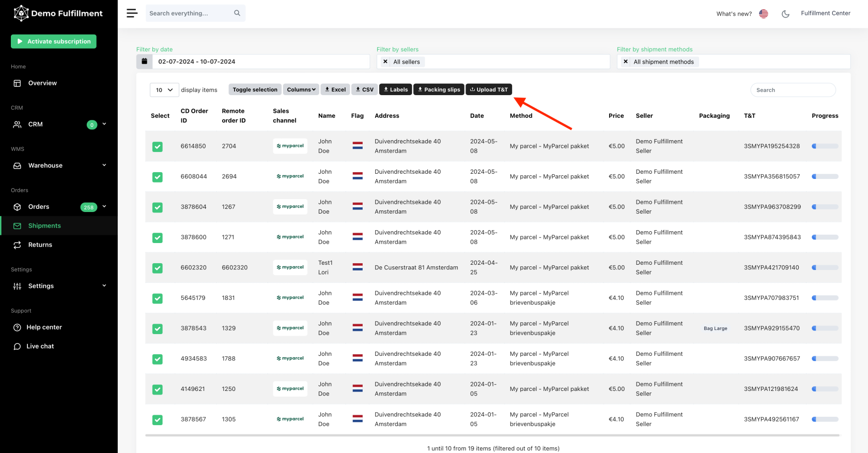Click the date range field 02-07-2024 - 10-07-2024
Viewport: 868px width, 453px height.
click(261, 62)
